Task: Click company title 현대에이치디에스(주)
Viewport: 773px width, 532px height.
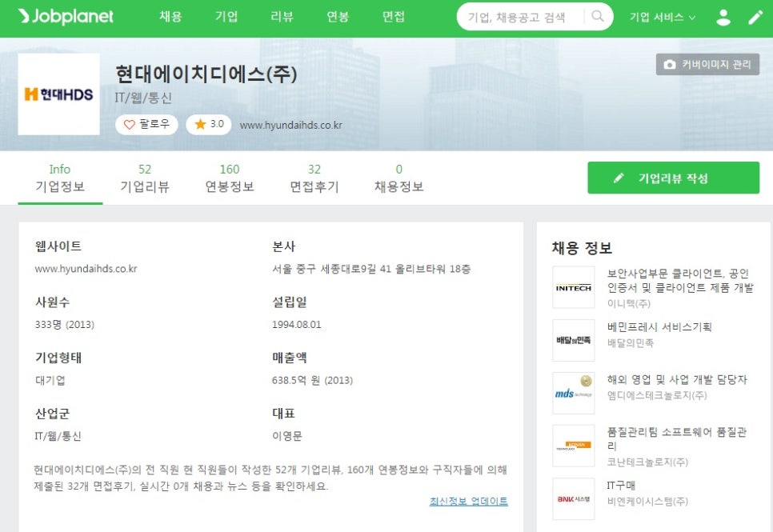Action: [206, 74]
